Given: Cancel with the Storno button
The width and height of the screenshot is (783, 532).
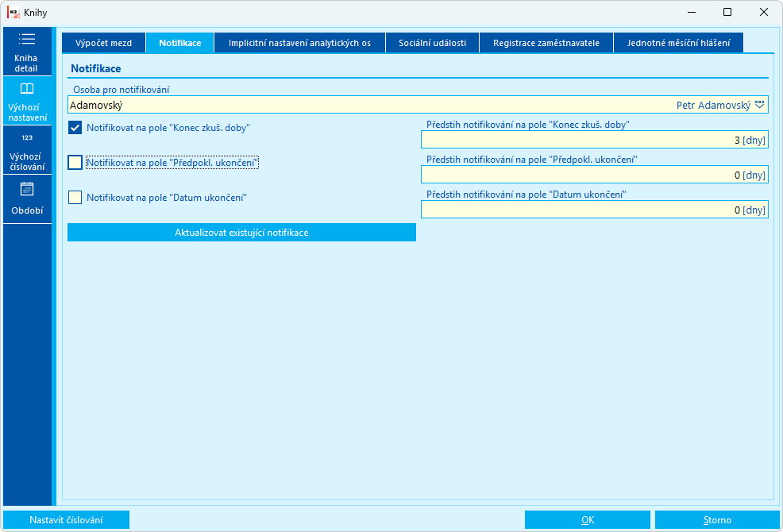Looking at the screenshot, I should 718,520.
